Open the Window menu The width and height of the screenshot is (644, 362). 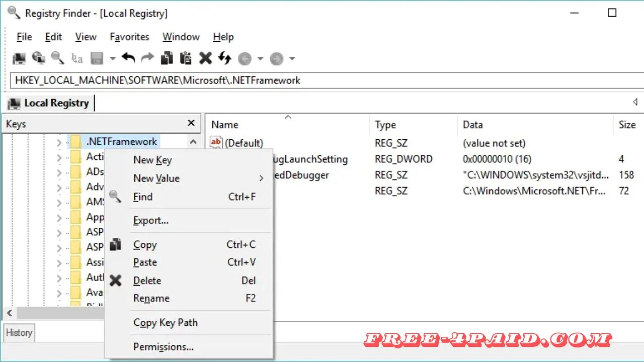pos(181,37)
